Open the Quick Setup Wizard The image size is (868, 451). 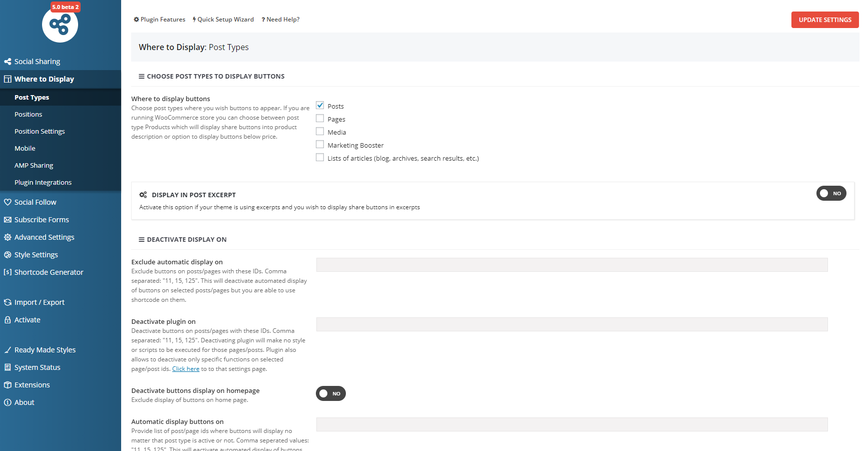223,20
